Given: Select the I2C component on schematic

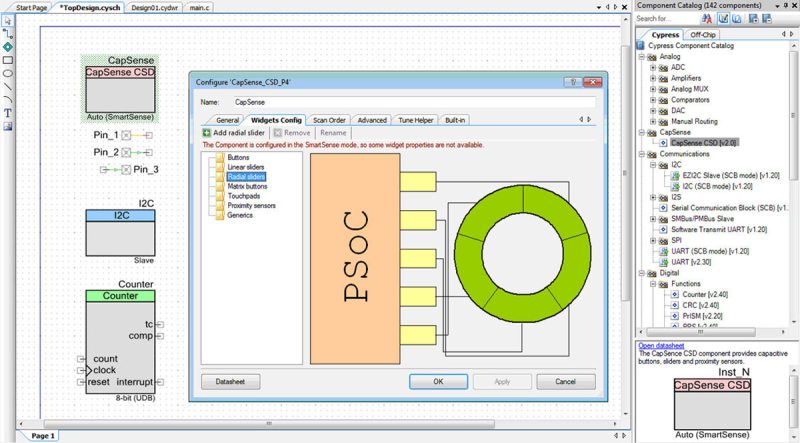Looking at the screenshot, I should click(120, 232).
